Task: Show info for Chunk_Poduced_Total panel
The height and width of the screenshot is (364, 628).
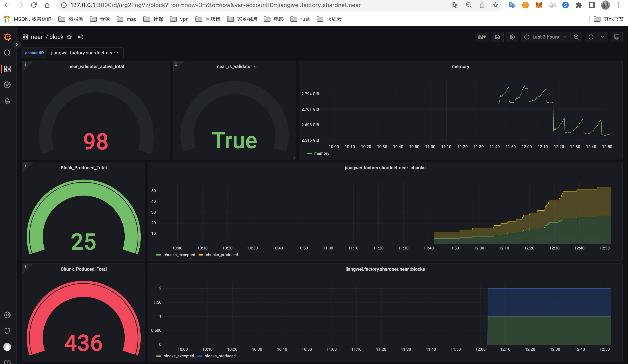Action: pos(25,267)
